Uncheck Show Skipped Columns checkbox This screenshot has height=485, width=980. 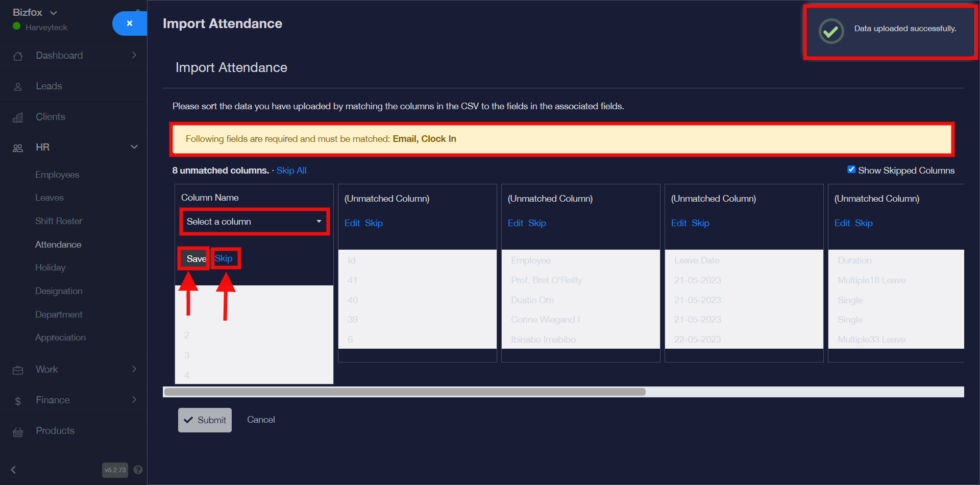coord(851,169)
